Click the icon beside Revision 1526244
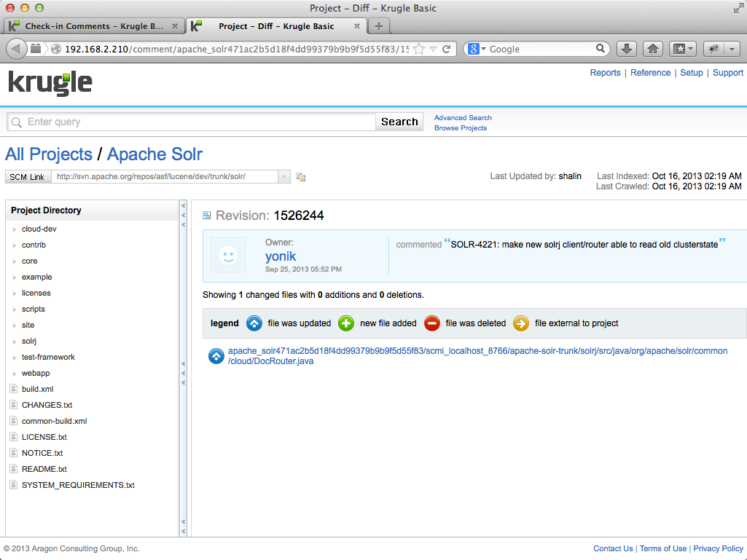The width and height of the screenshot is (747, 560). tap(207, 216)
